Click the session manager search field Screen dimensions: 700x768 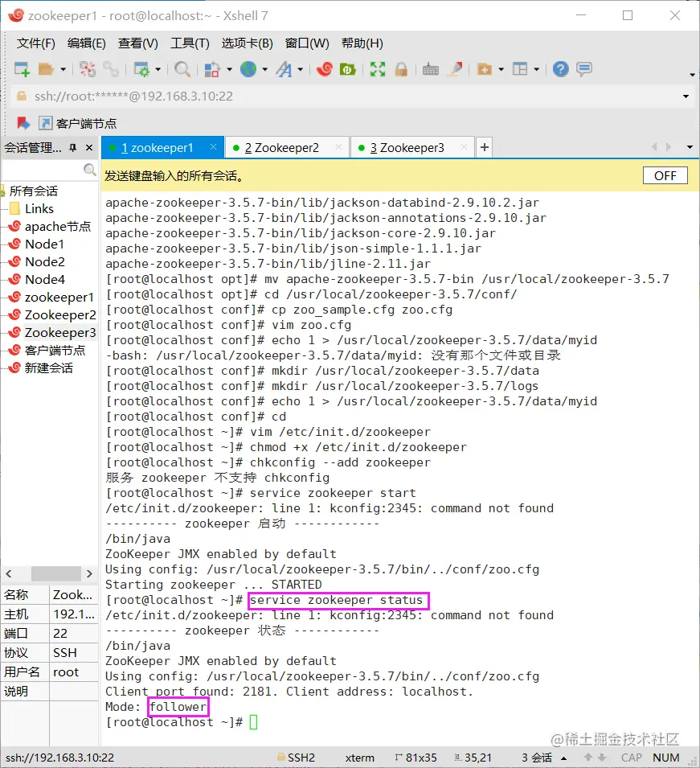point(42,170)
